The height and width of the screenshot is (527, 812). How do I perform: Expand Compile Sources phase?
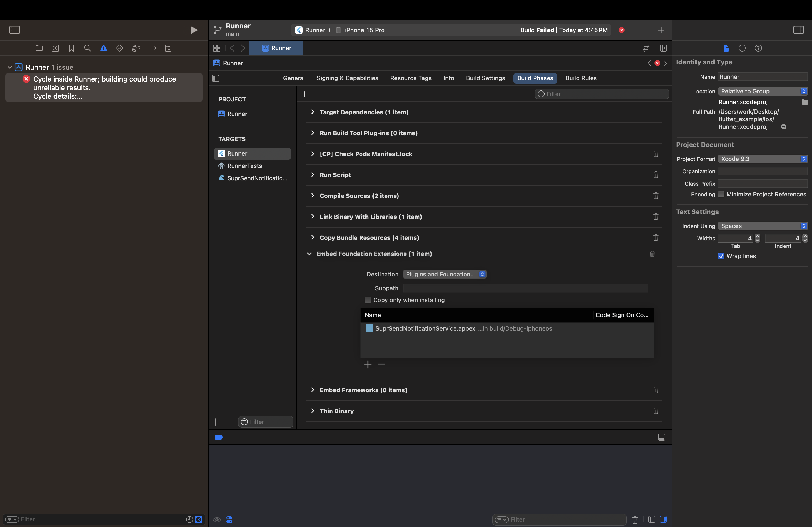(313, 196)
